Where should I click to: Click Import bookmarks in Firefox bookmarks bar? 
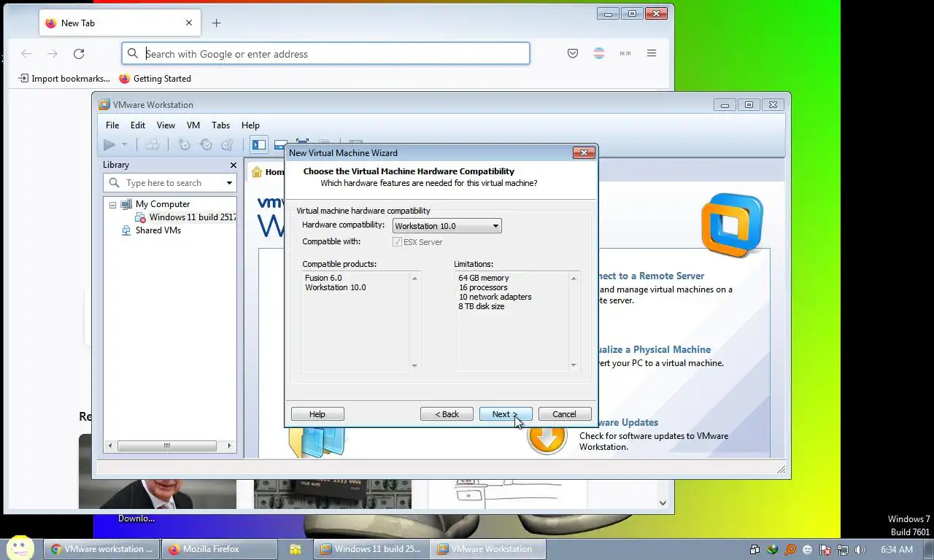click(x=64, y=79)
